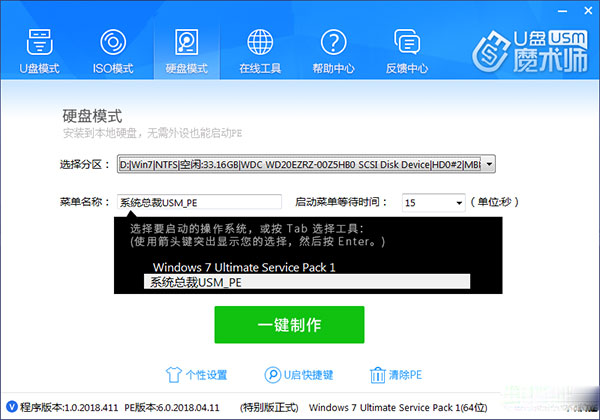
Task: Click the （单位:秒） unit label
Action: click(494, 202)
